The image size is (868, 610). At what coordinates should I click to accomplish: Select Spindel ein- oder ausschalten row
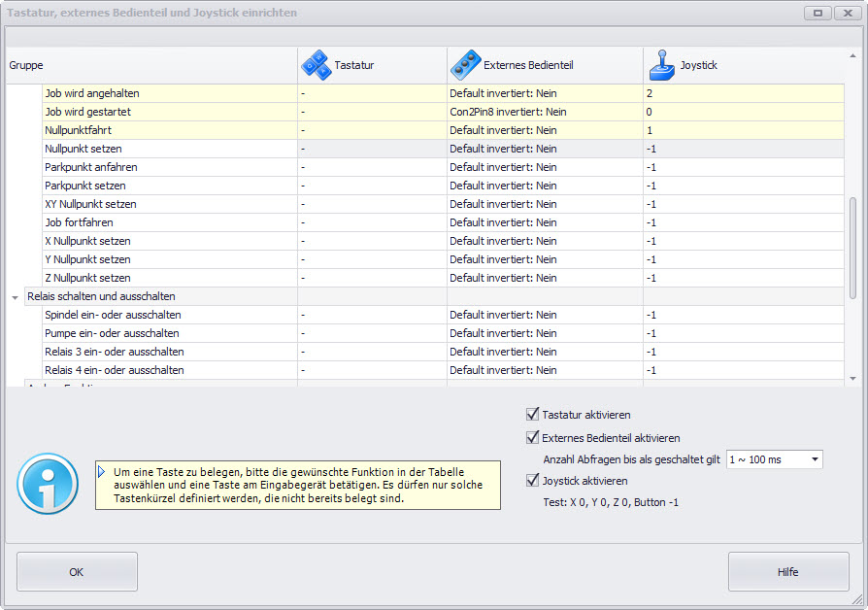click(x=113, y=315)
